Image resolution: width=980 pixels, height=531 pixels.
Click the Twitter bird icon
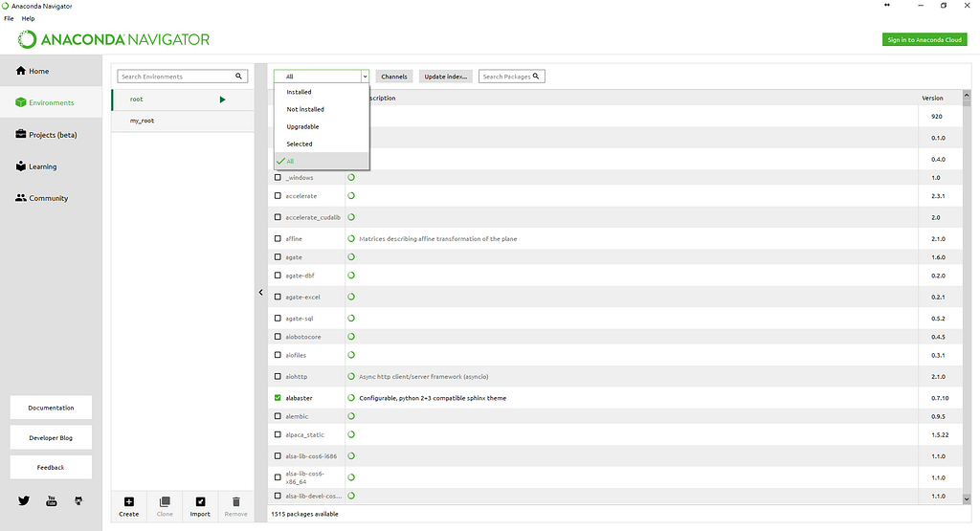24,500
